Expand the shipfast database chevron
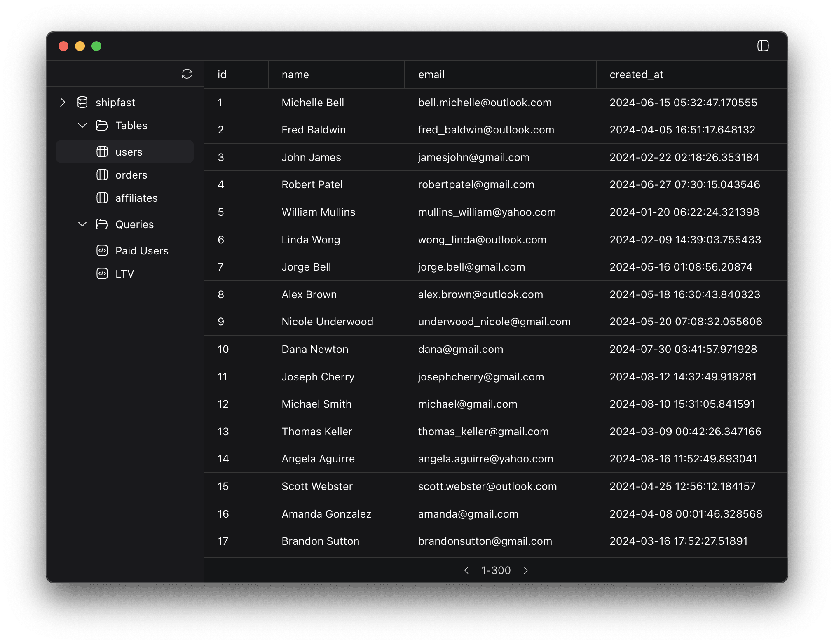 click(x=63, y=102)
